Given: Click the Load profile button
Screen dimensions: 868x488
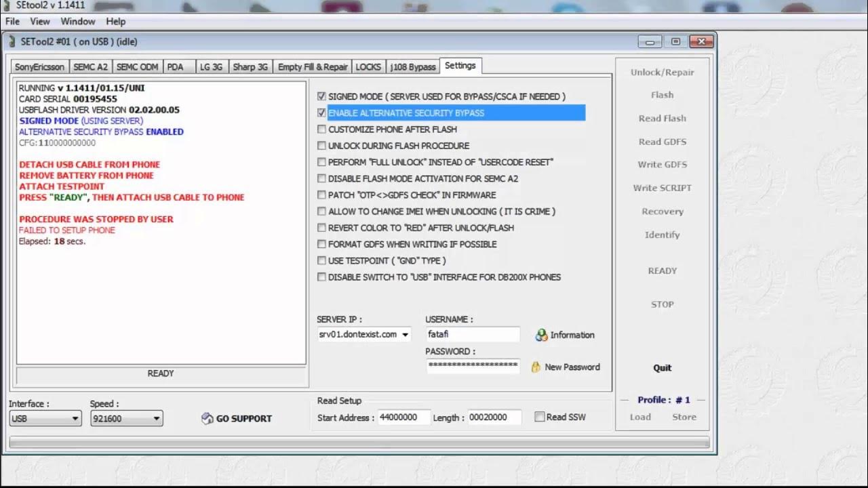Looking at the screenshot, I should 640,417.
